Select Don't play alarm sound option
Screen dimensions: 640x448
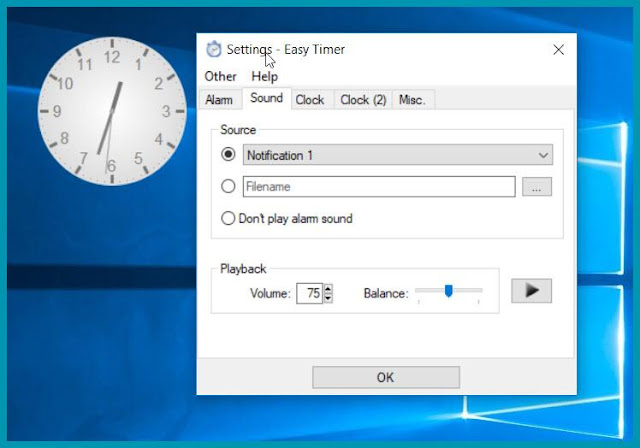pos(287,218)
